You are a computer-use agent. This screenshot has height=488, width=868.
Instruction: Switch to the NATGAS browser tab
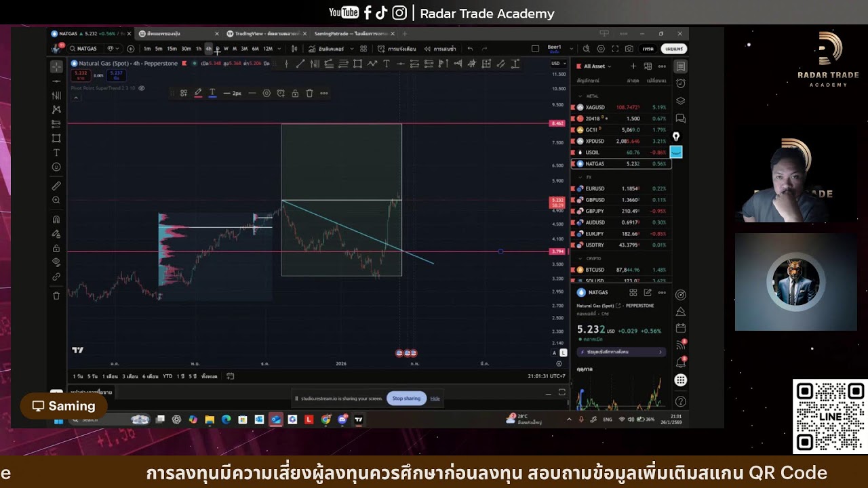coord(89,33)
